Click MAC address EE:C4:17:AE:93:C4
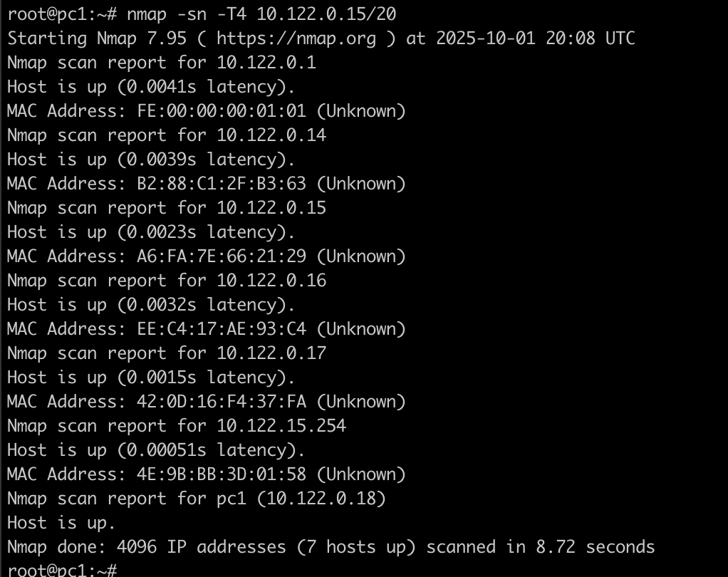728x577 pixels. pyautogui.click(x=221, y=329)
